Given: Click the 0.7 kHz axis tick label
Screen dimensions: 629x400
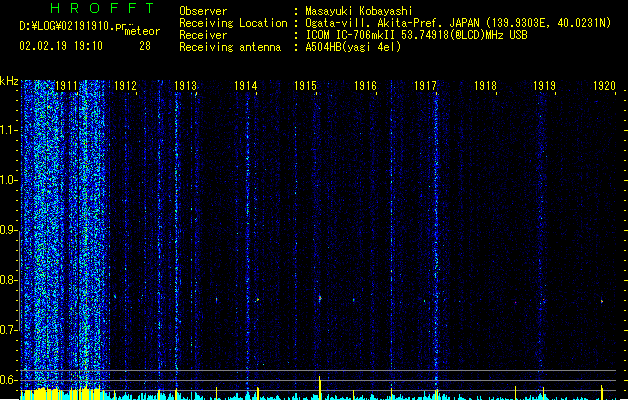Looking at the screenshot, I should (8, 330).
